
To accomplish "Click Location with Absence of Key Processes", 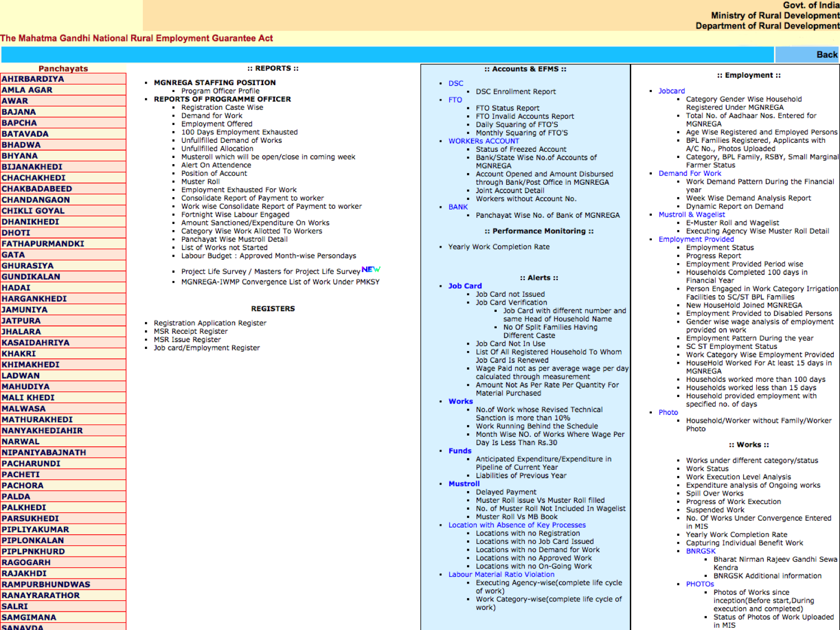I will (x=517, y=525).
